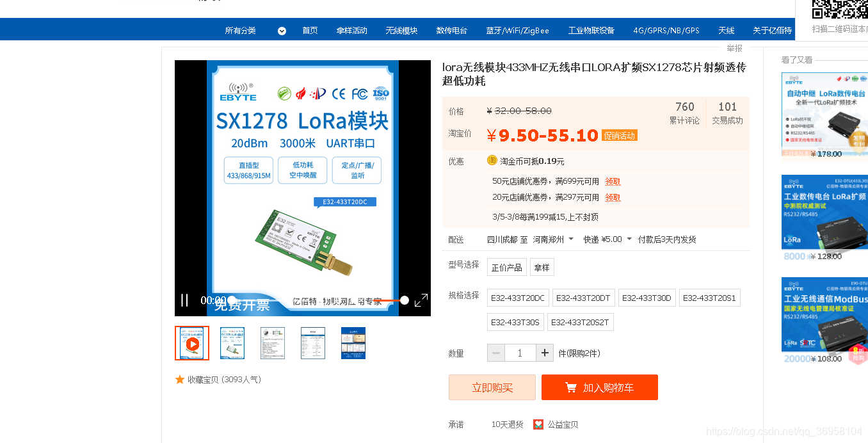
Task: Select 正价产品 model option
Action: pos(507,268)
